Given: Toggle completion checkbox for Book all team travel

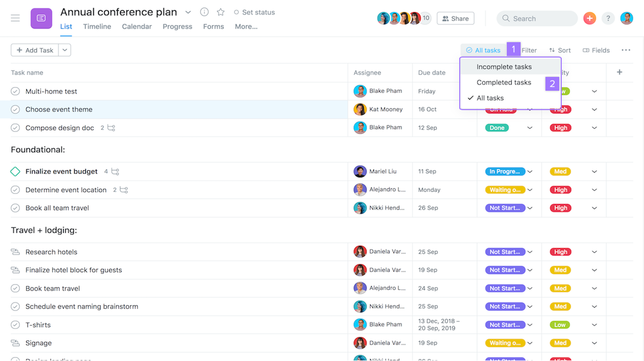Looking at the screenshot, I should [15, 208].
